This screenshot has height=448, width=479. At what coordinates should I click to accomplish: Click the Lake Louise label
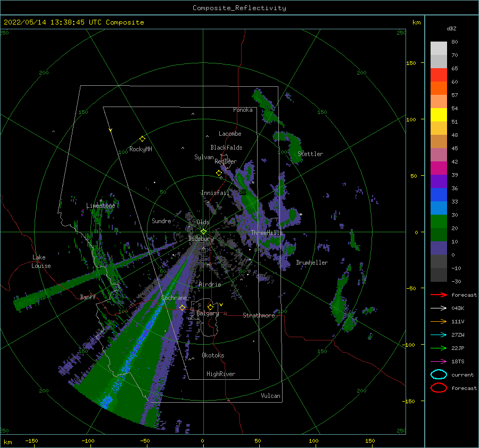(x=41, y=262)
